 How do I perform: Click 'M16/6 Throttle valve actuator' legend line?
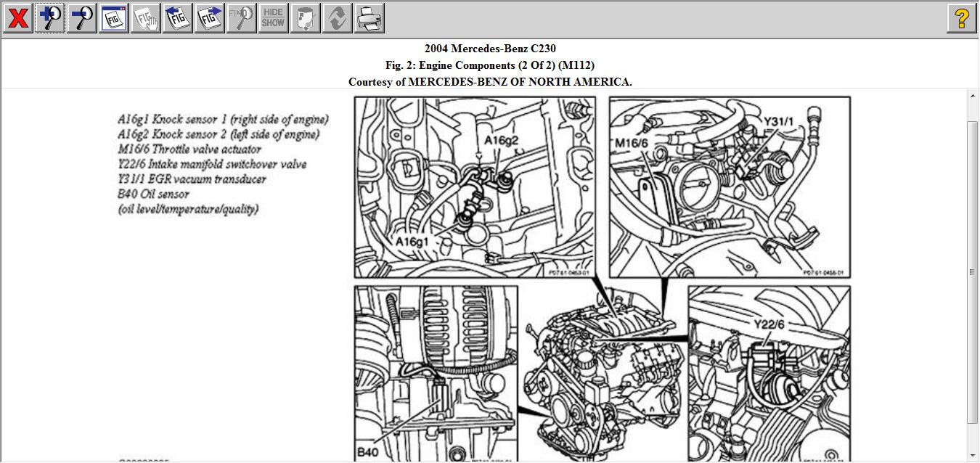[x=189, y=149]
